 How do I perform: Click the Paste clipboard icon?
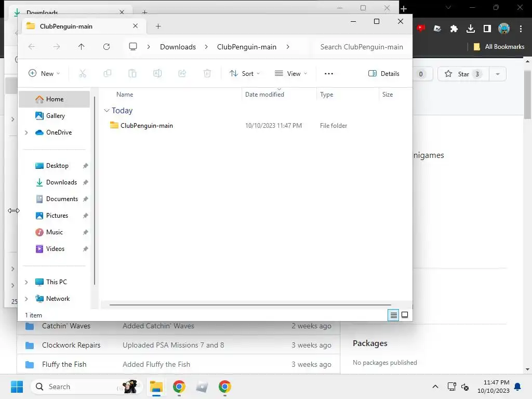point(132,73)
